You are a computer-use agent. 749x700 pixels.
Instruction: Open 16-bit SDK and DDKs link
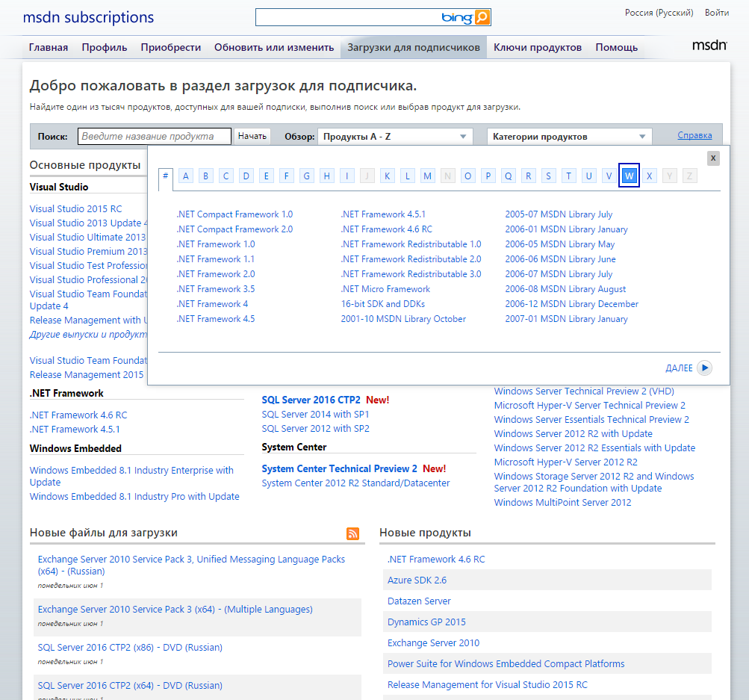click(382, 303)
